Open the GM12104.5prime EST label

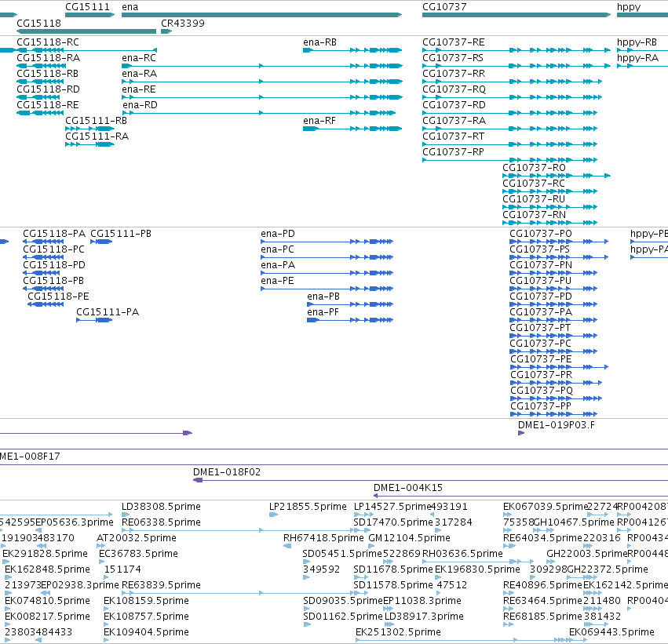pyautogui.click(x=410, y=538)
